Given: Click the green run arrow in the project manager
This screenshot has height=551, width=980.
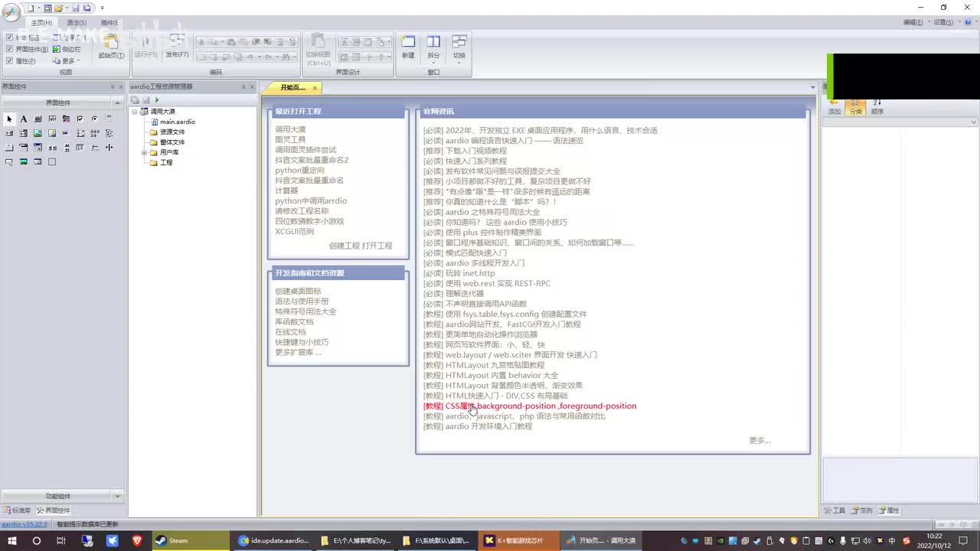Looking at the screenshot, I should pos(157,99).
